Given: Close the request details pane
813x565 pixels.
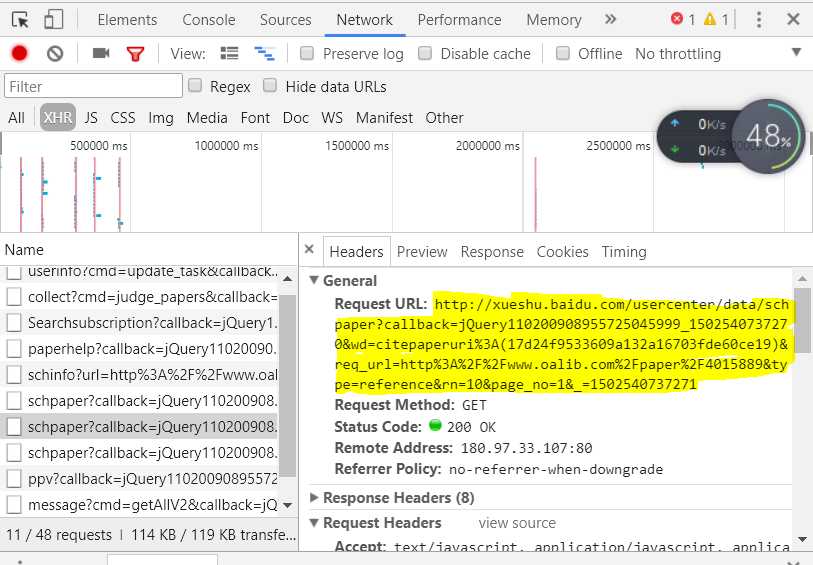Looking at the screenshot, I should pos(310,249).
